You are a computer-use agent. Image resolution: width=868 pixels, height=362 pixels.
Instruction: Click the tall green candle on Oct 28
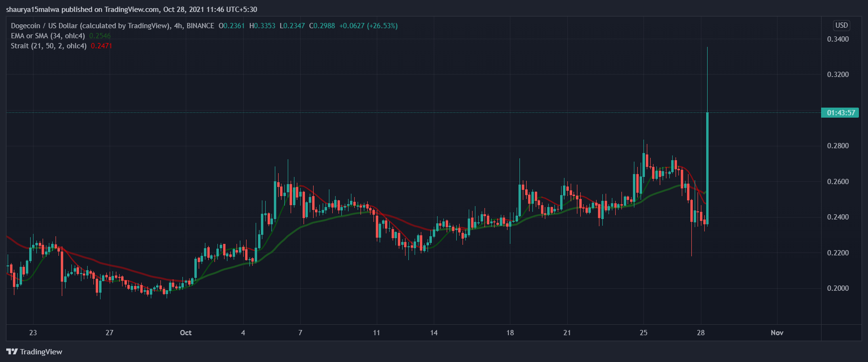click(708, 167)
